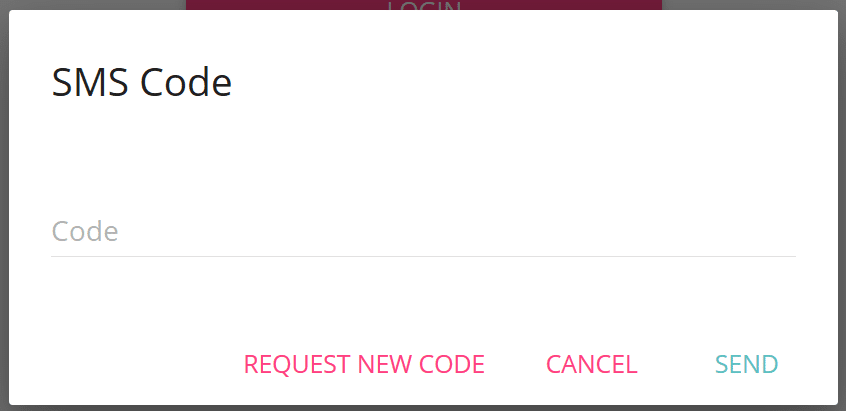Click the crimson LOGIN bar behind the dialog

tap(424, 5)
